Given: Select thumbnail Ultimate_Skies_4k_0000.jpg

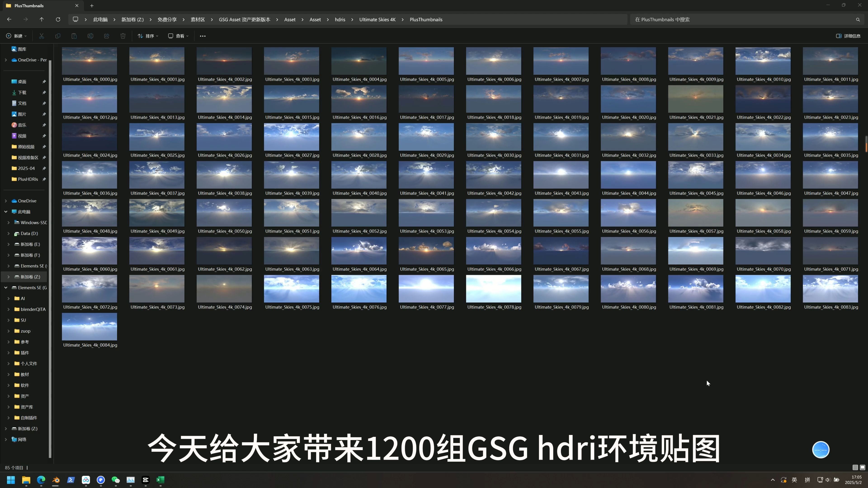Looking at the screenshot, I should coord(89,61).
